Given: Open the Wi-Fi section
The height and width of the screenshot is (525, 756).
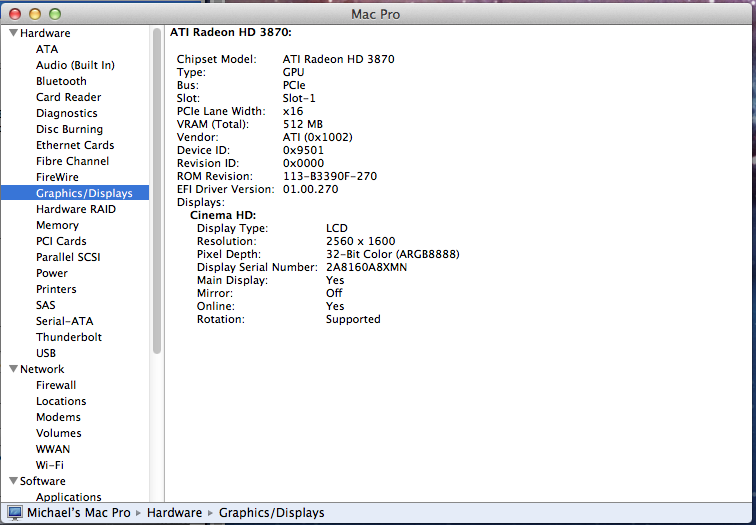Looking at the screenshot, I should (50, 465).
